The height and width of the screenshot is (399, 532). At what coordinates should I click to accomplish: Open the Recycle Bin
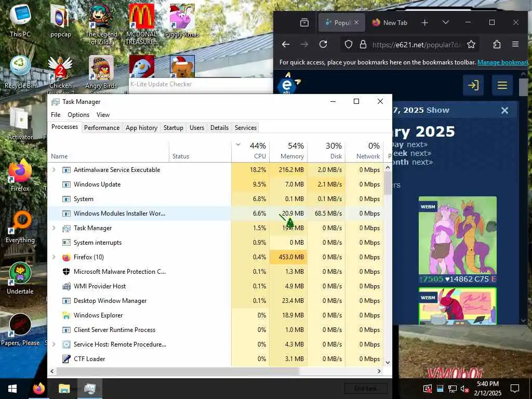pos(20,72)
